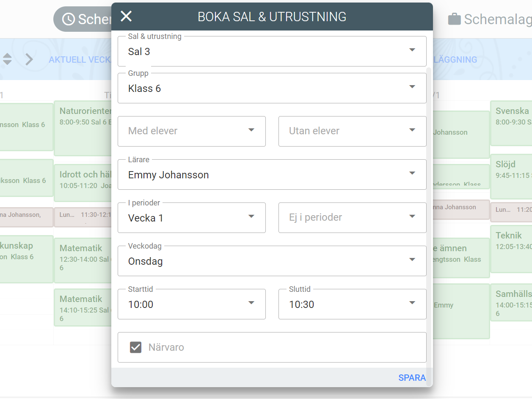Click the clock icon on Schema tab
The height and width of the screenshot is (399, 532).
[69, 19]
